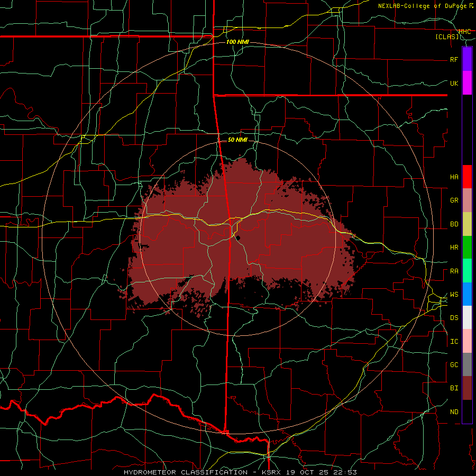The width and height of the screenshot is (476, 476).
Task: Click the 'BI' legend label
Action: pyautogui.click(x=454, y=388)
